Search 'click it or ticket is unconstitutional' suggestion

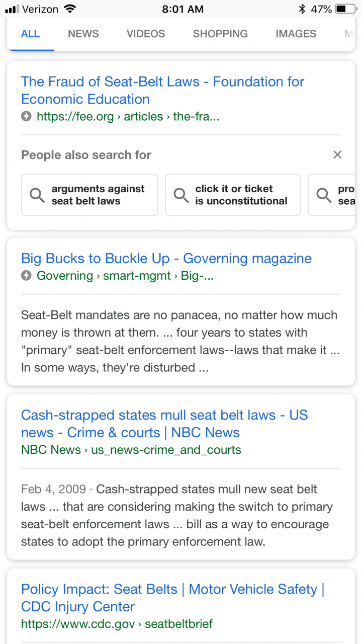coord(233,195)
